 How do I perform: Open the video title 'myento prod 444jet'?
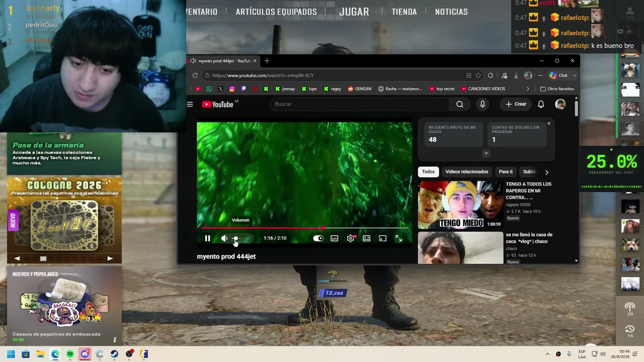tap(226, 256)
